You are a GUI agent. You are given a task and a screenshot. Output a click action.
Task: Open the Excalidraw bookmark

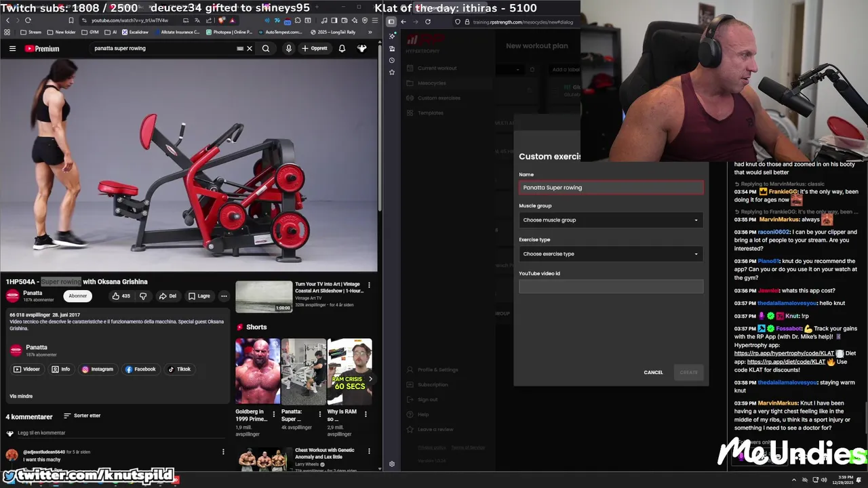pos(135,32)
